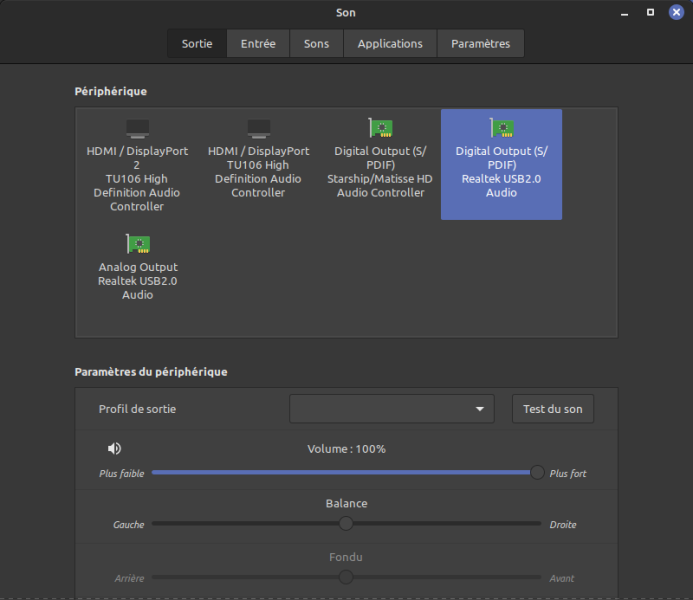Open the Applications tab
This screenshot has width=693, height=600.
[x=390, y=44]
